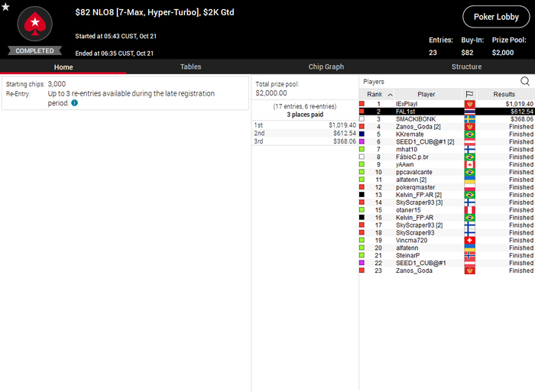535x392 pixels.
Task: Sort by the Rank column header
Action: [374, 94]
